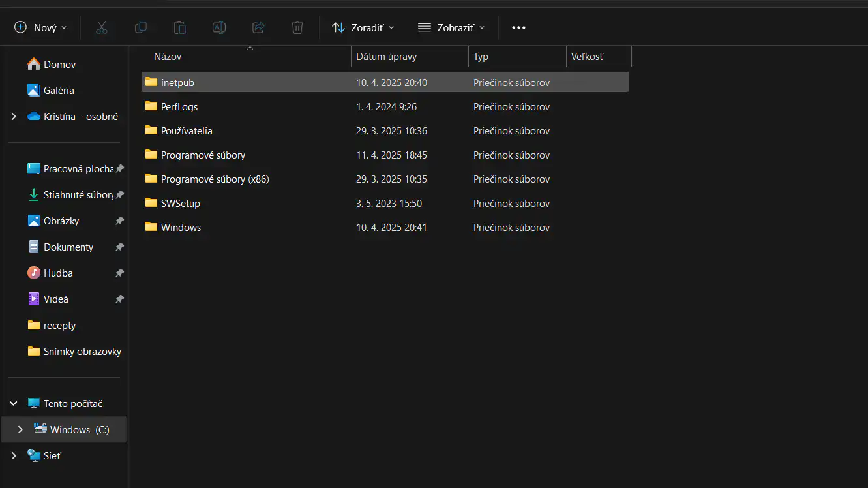Click the Veľkosť column header
This screenshot has width=868, height=488.
pos(587,57)
